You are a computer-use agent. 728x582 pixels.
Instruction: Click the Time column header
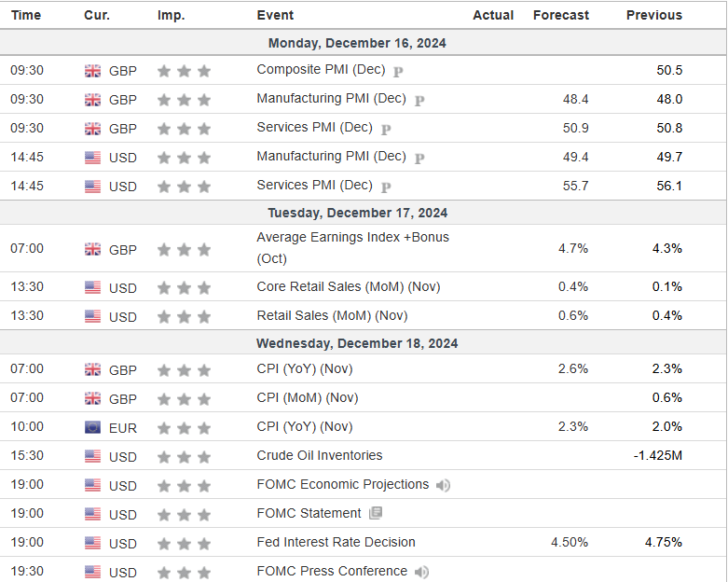tap(26, 15)
